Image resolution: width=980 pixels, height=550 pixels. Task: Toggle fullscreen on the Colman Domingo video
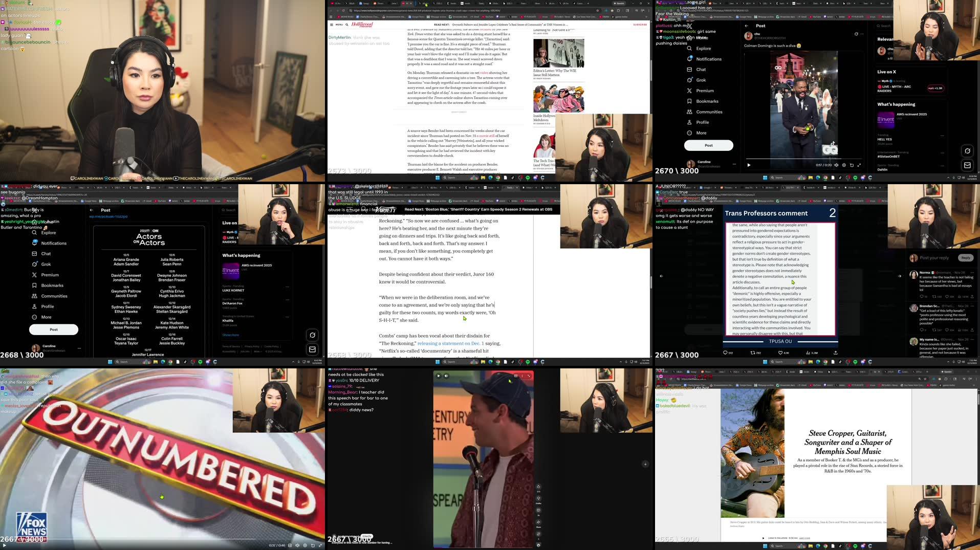(859, 165)
